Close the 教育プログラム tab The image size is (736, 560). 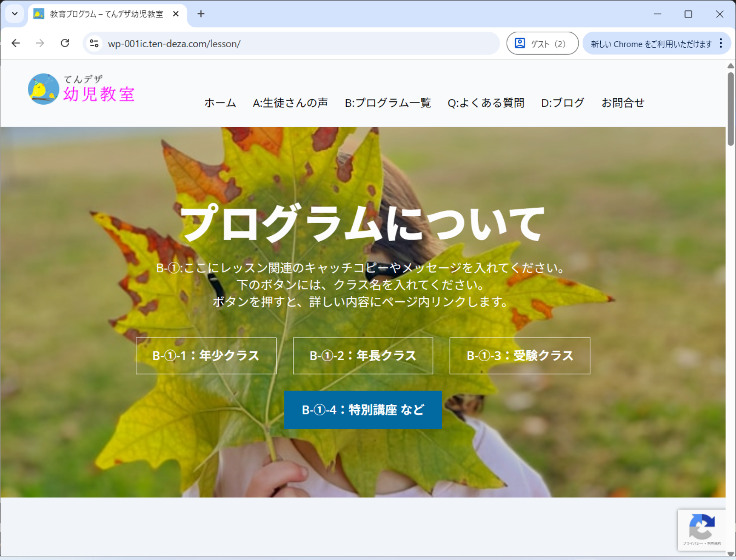pyautogui.click(x=176, y=14)
